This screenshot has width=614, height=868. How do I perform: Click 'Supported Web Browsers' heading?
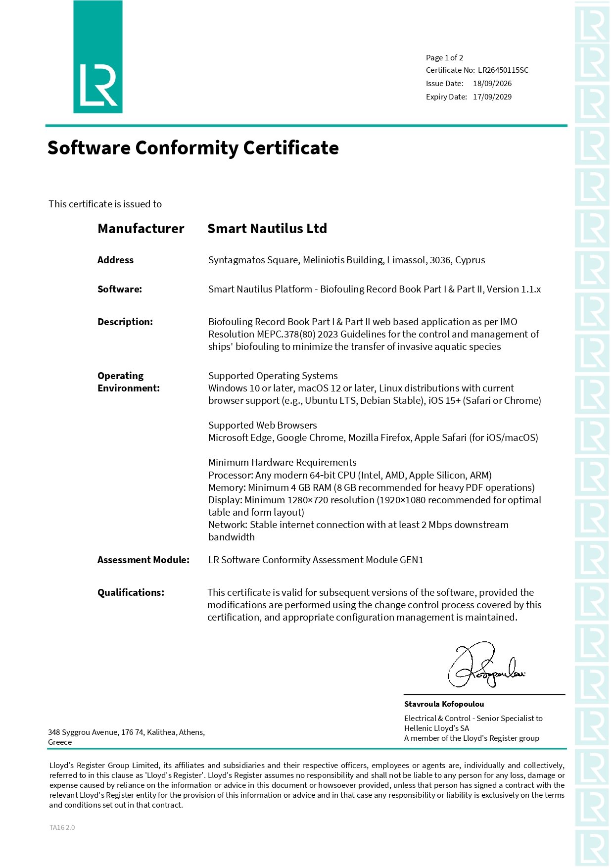pyautogui.click(x=263, y=425)
